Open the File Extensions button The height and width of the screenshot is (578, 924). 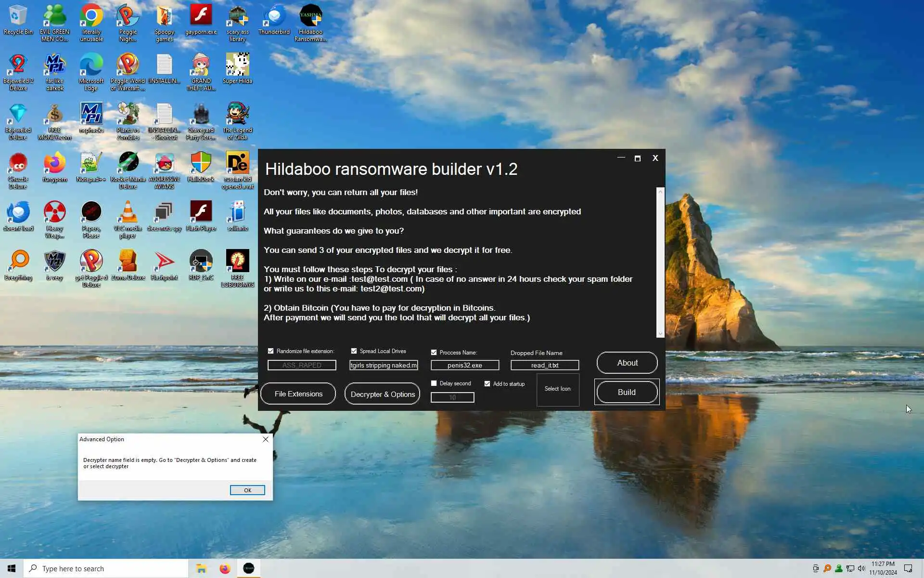coord(298,394)
